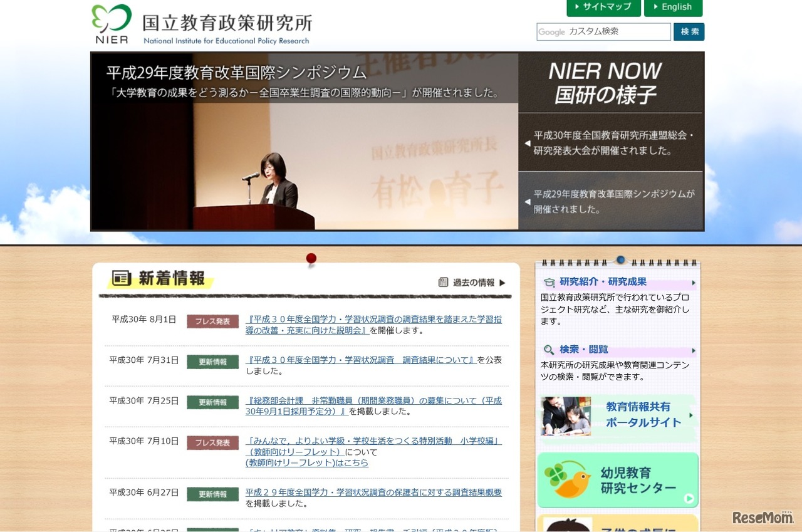Open 過去の情報 via its arrow

(x=503, y=282)
